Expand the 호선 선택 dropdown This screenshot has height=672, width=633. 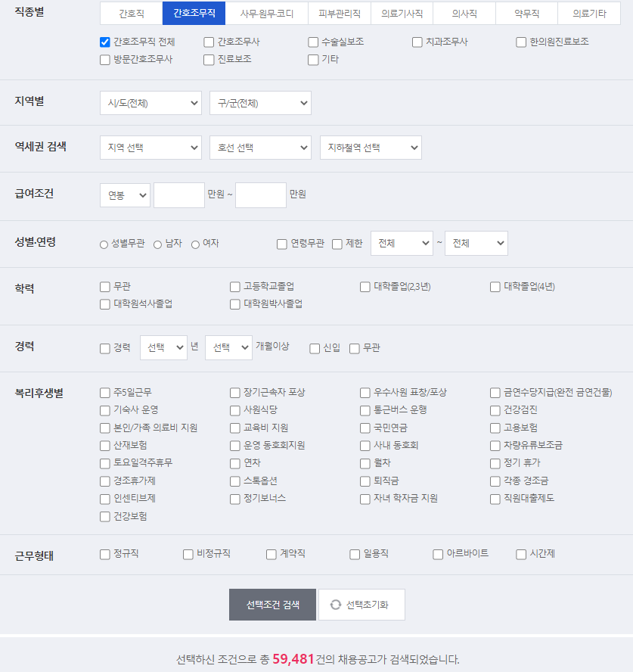click(260, 148)
